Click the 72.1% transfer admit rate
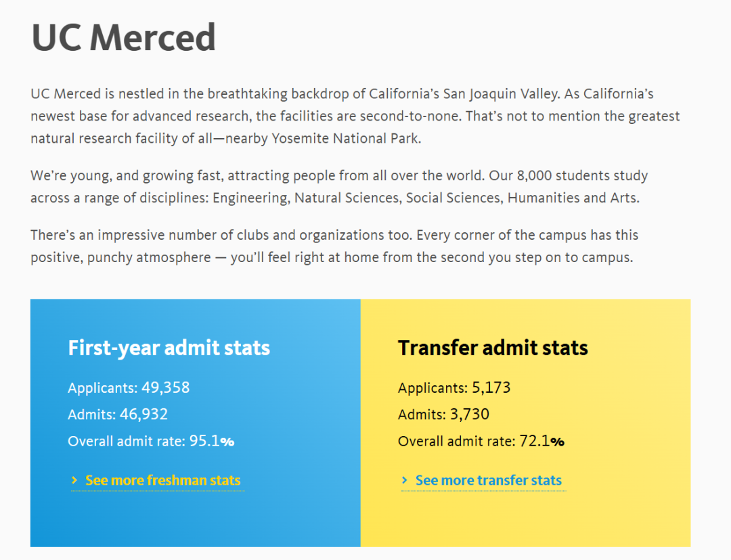The height and width of the screenshot is (560, 731). point(541,441)
